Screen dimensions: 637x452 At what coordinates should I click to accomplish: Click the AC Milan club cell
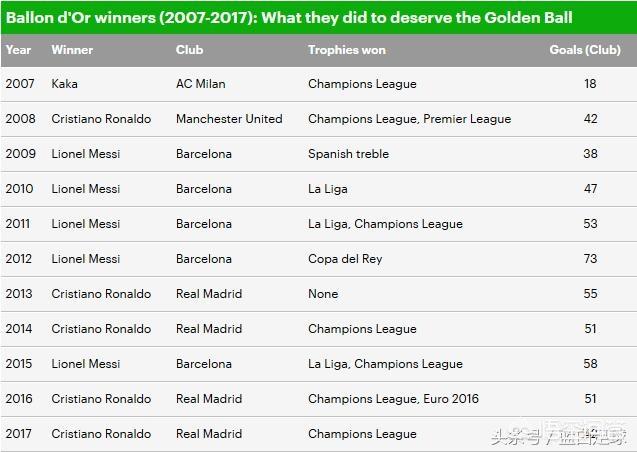[201, 84]
